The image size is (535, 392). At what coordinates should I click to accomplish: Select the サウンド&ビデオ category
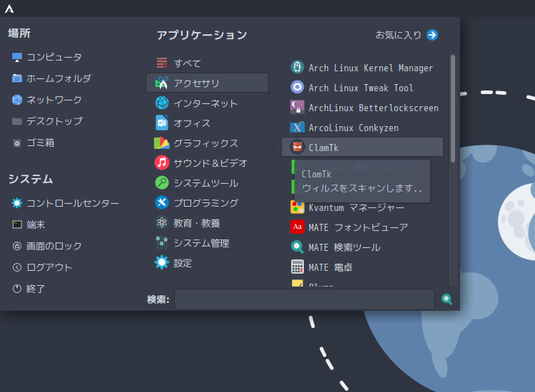coord(207,163)
